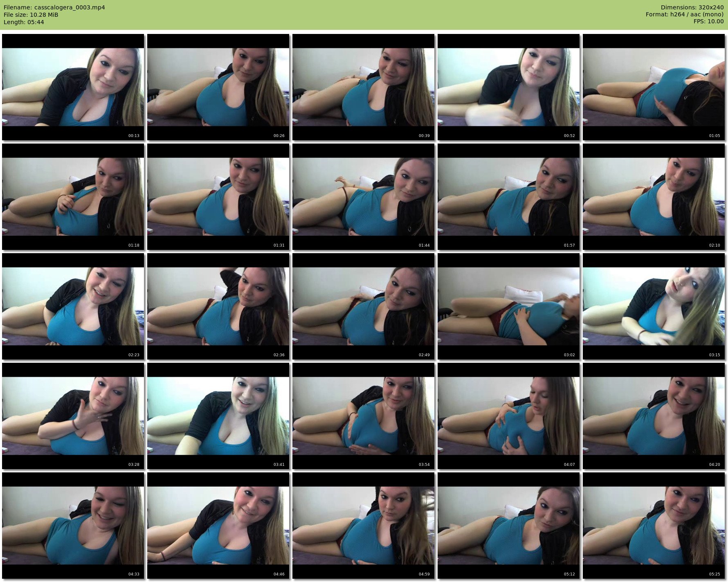Select the thumbnail stamped 00:13
Viewport: 728px width, 582px height.
pyautogui.click(x=73, y=87)
